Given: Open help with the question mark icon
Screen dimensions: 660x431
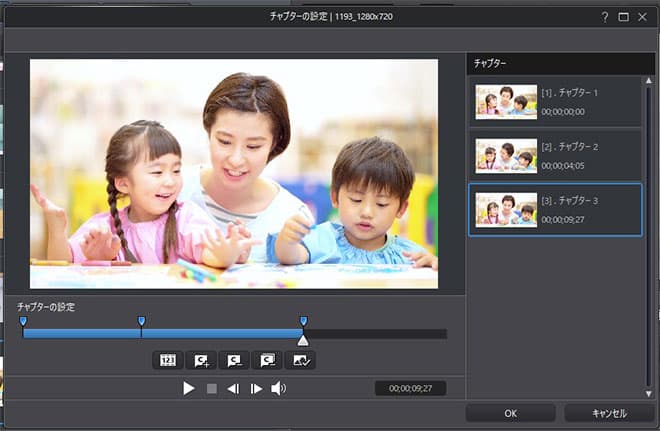Looking at the screenshot, I should [x=604, y=17].
